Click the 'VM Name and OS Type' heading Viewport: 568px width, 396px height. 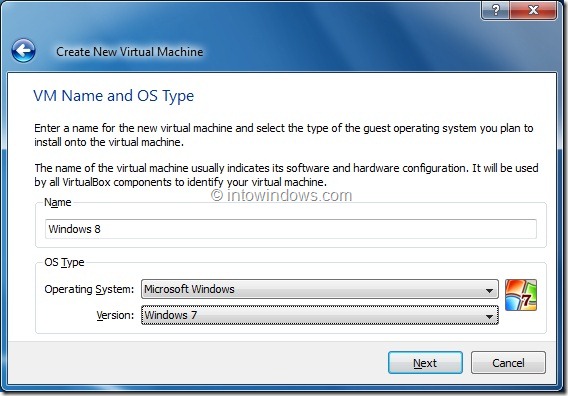pyautogui.click(x=113, y=96)
